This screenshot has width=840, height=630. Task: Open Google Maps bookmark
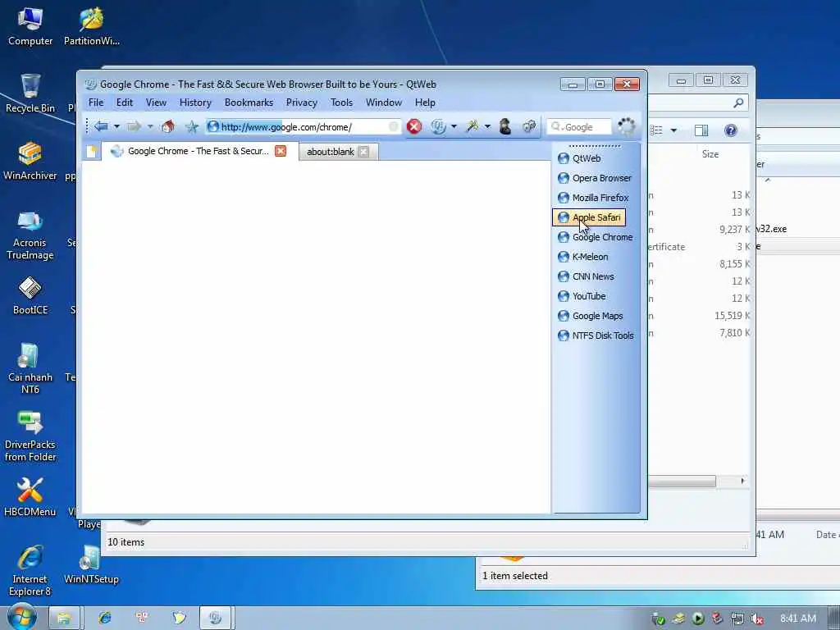point(591,316)
